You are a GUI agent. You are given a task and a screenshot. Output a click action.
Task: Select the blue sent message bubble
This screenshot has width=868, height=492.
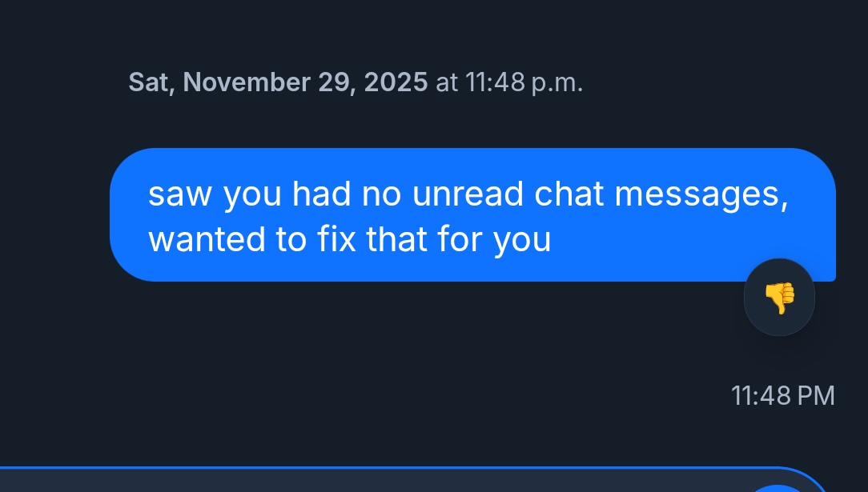(472, 214)
